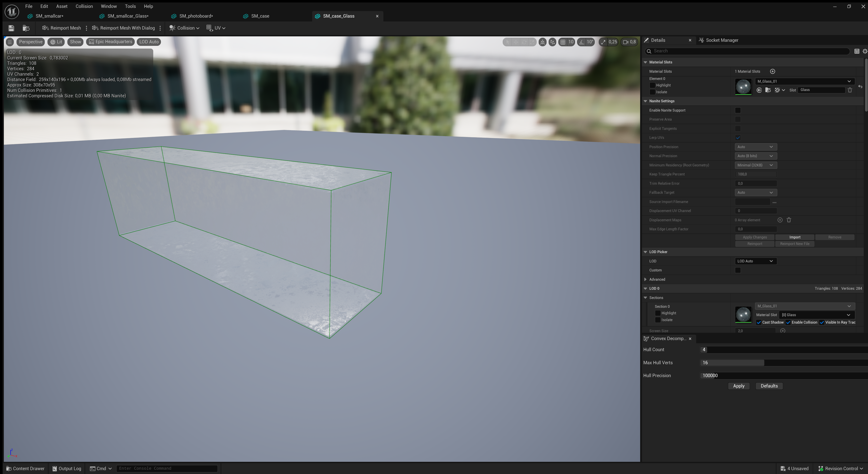This screenshot has width=868, height=474.
Task: Delete the Glass material slot with trash icon
Action: (x=850, y=90)
